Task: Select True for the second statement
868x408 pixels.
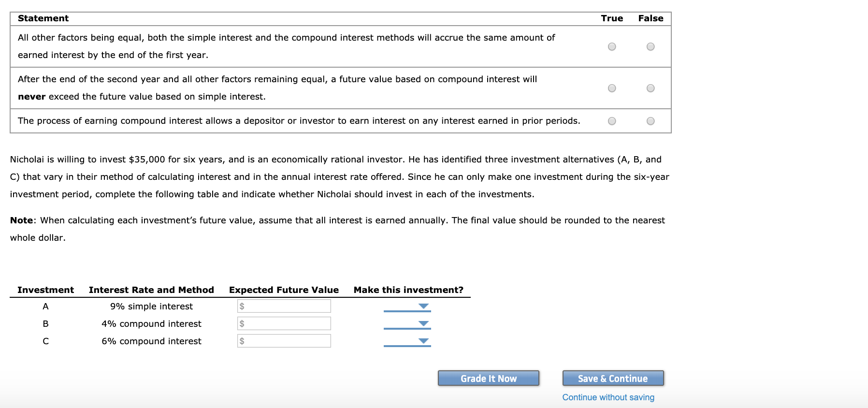Action: 612,88
